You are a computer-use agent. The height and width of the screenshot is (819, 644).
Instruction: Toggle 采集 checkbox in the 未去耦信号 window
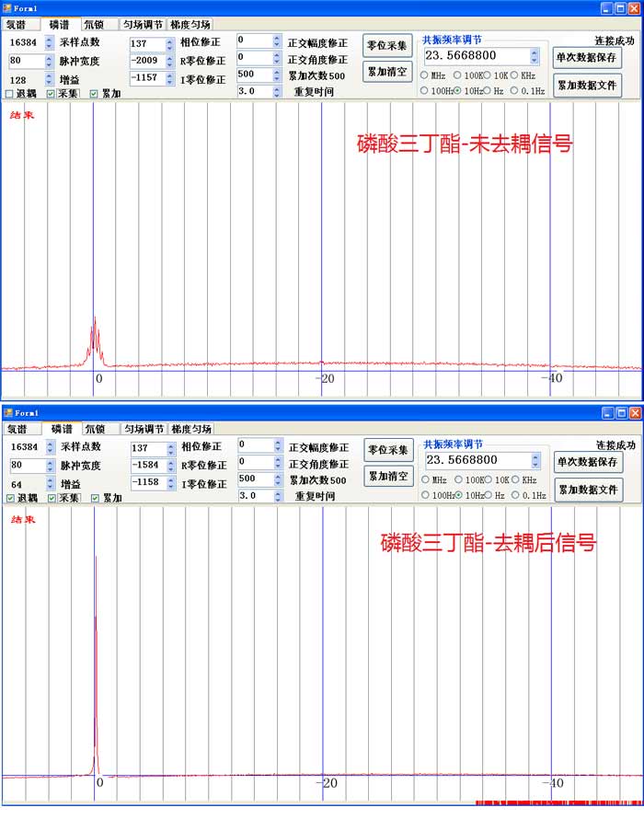(x=52, y=94)
